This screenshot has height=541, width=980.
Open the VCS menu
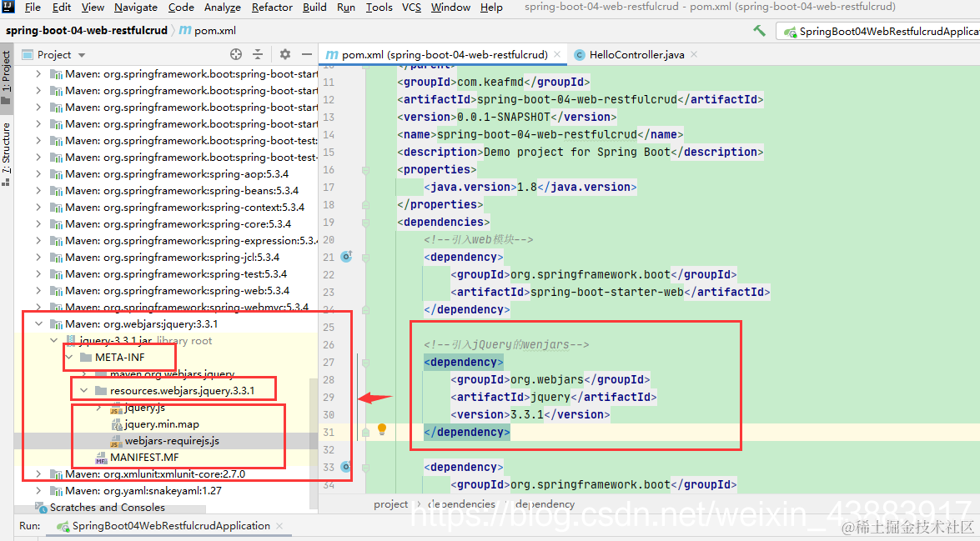[x=411, y=8]
